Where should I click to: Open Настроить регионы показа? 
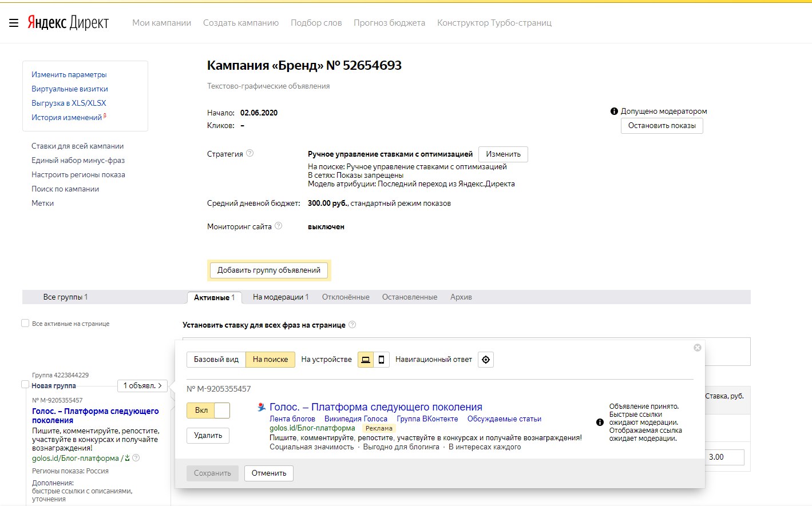[78, 174]
